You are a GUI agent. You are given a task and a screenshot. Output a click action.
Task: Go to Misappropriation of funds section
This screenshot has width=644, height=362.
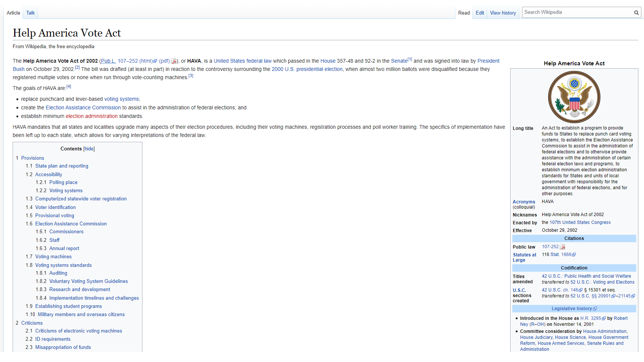(x=63, y=347)
